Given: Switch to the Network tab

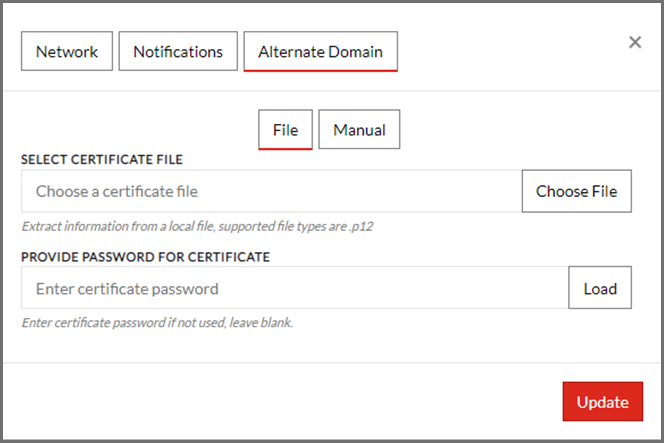Looking at the screenshot, I should [x=67, y=51].
